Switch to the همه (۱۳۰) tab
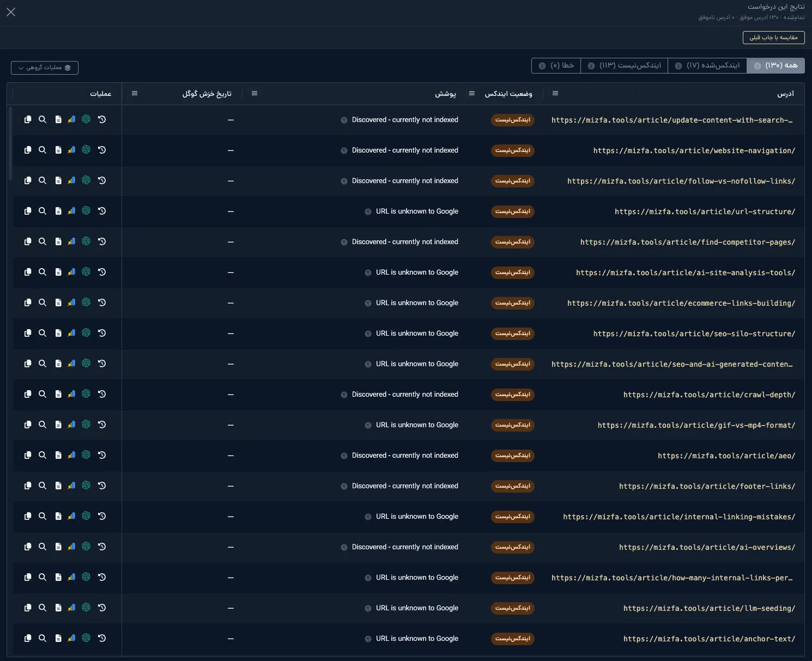The width and height of the screenshot is (812, 661). [775, 65]
